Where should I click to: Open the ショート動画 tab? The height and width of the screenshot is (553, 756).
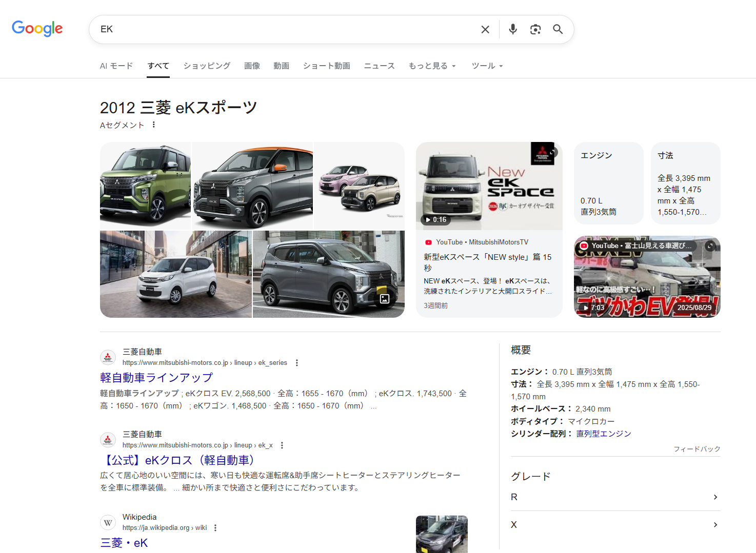[x=327, y=66]
